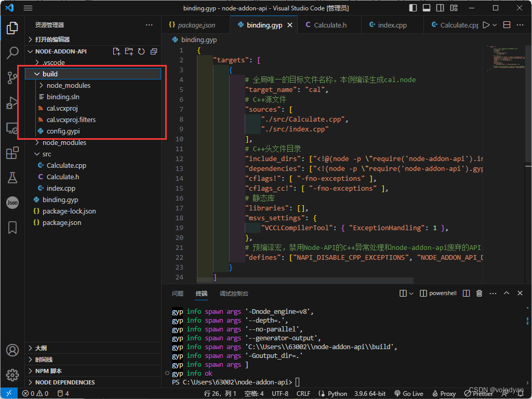This screenshot has height=399, width=532.
Task: Open Run and Debug view
Action: 12,103
